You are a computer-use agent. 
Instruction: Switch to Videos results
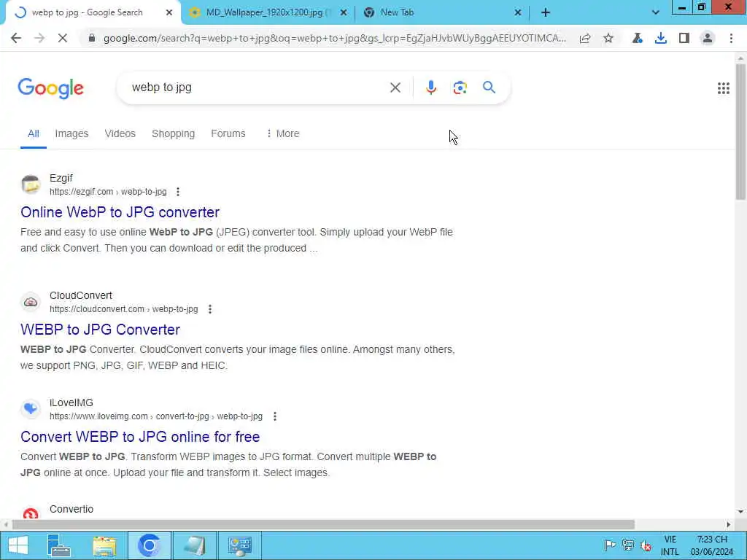click(120, 134)
